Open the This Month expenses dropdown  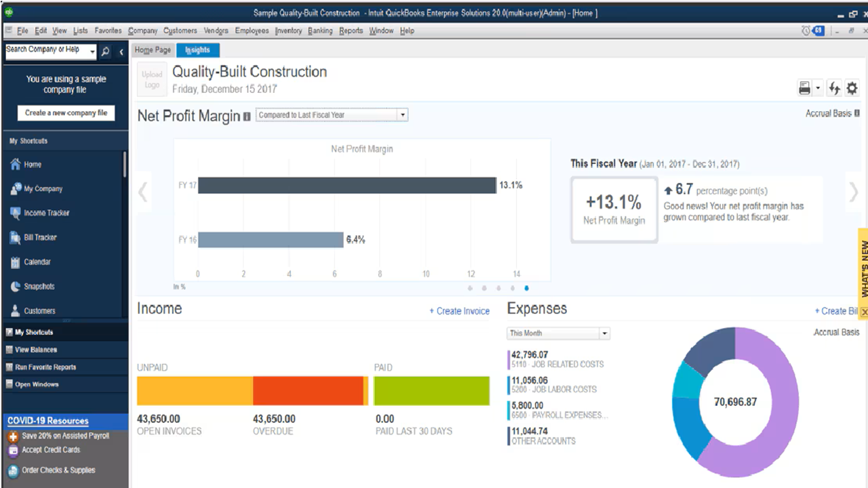[604, 333]
